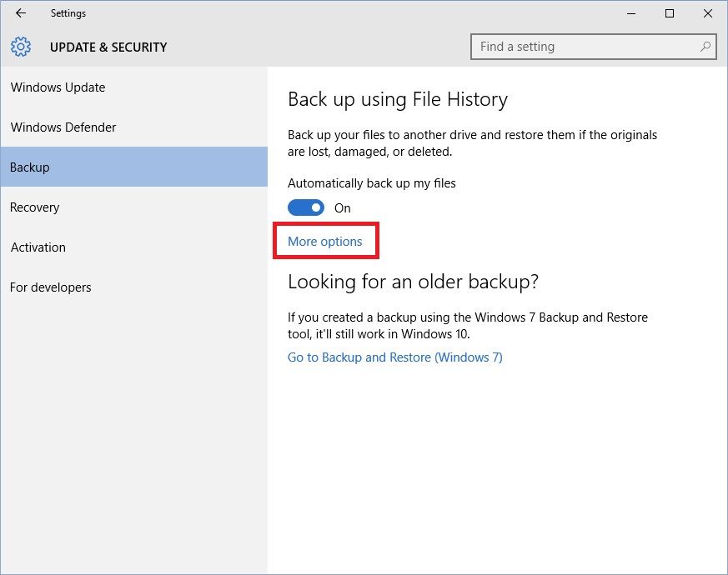
Task: Minimize the Settings window
Action: point(631,13)
